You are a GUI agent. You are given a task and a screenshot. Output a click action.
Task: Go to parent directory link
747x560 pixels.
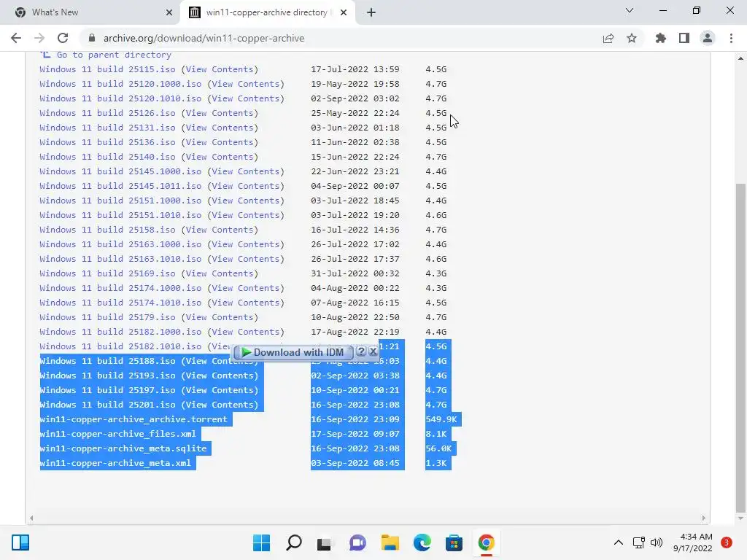(114, 55)
